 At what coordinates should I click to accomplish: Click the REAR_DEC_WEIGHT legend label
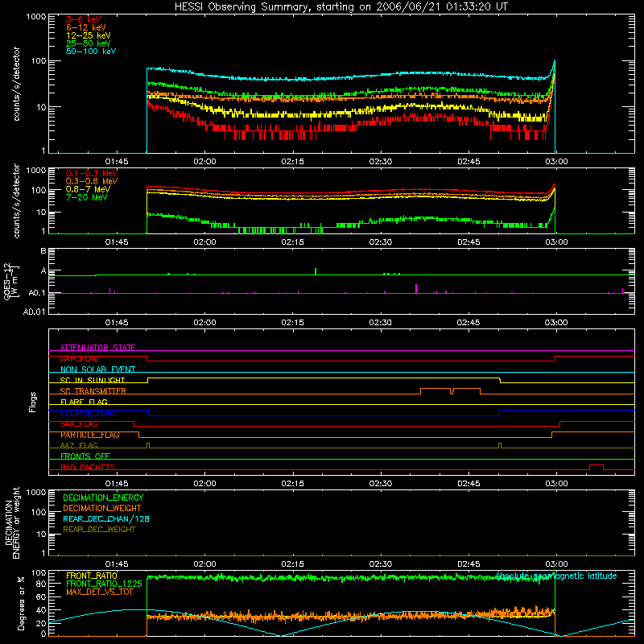tap(99, 530)
